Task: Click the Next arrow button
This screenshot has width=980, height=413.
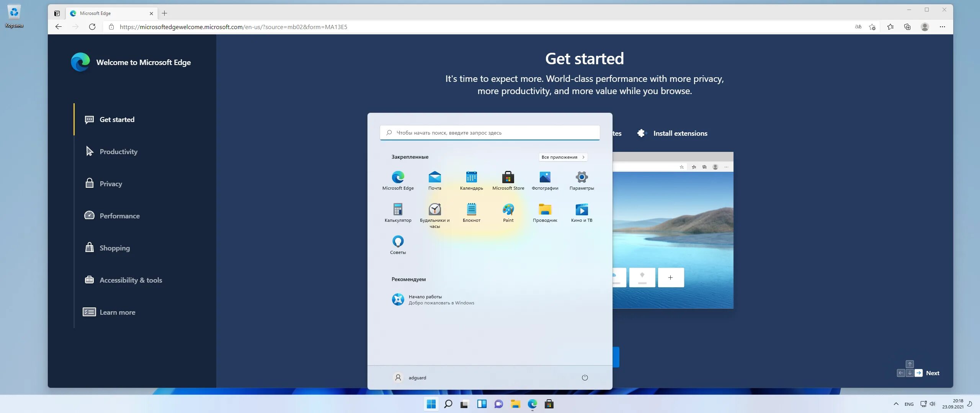Action: [918, 373]
